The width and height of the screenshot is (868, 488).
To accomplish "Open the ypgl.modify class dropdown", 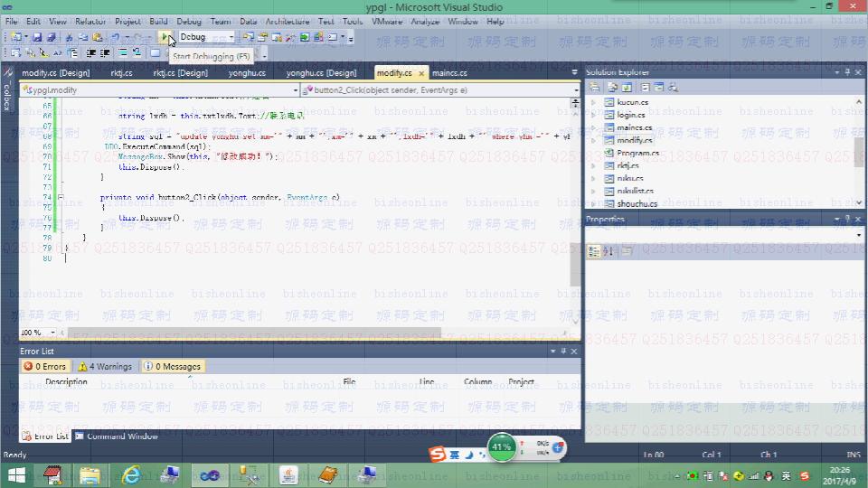I will coord(296,89).
